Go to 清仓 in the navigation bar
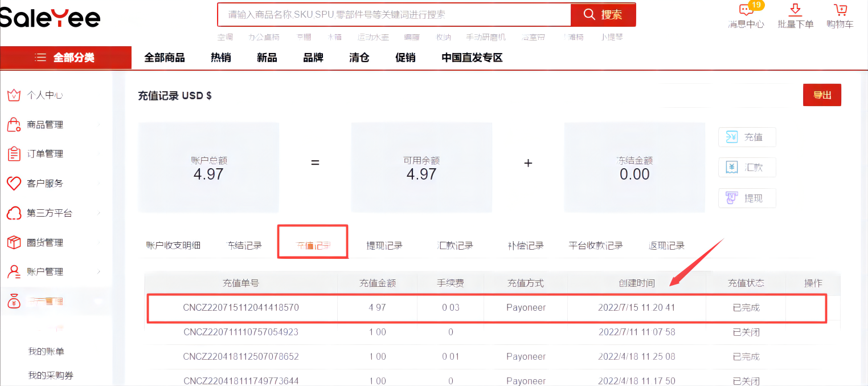 click(359, 58)
